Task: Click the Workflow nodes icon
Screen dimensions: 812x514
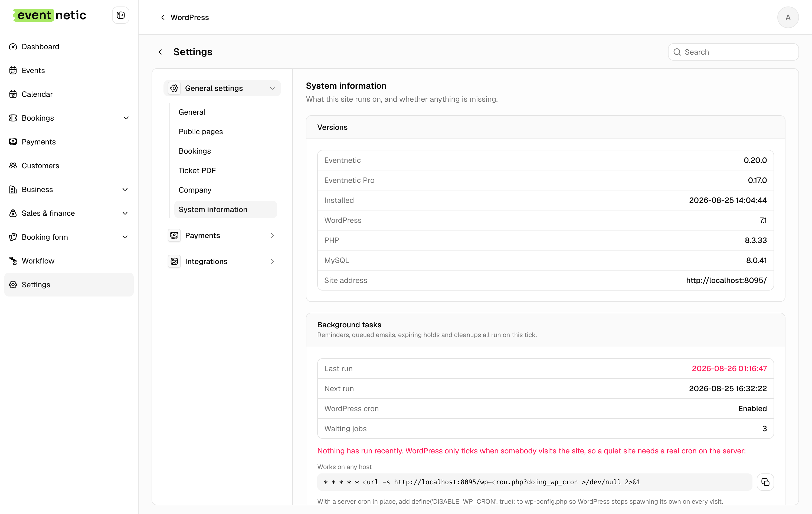Action: point(13,261)
